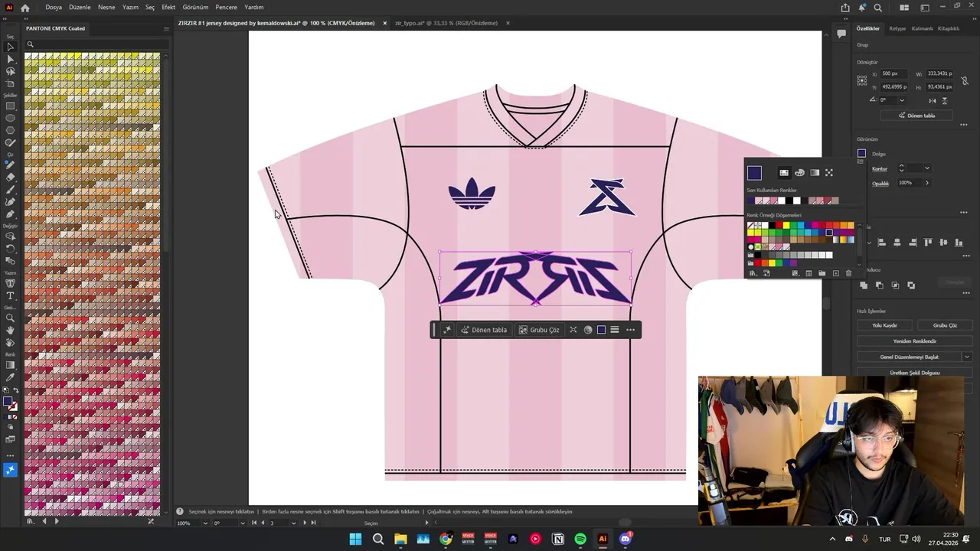Create new color group folder in swatches popup

822,273
